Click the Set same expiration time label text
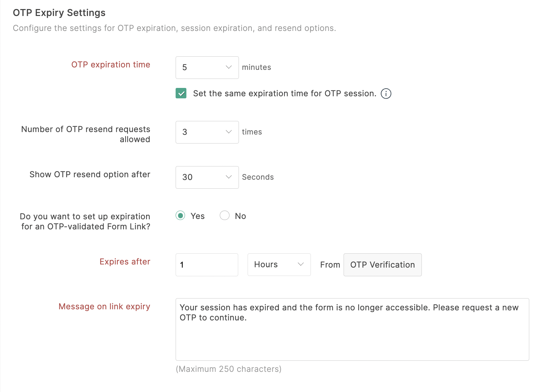 284,93
